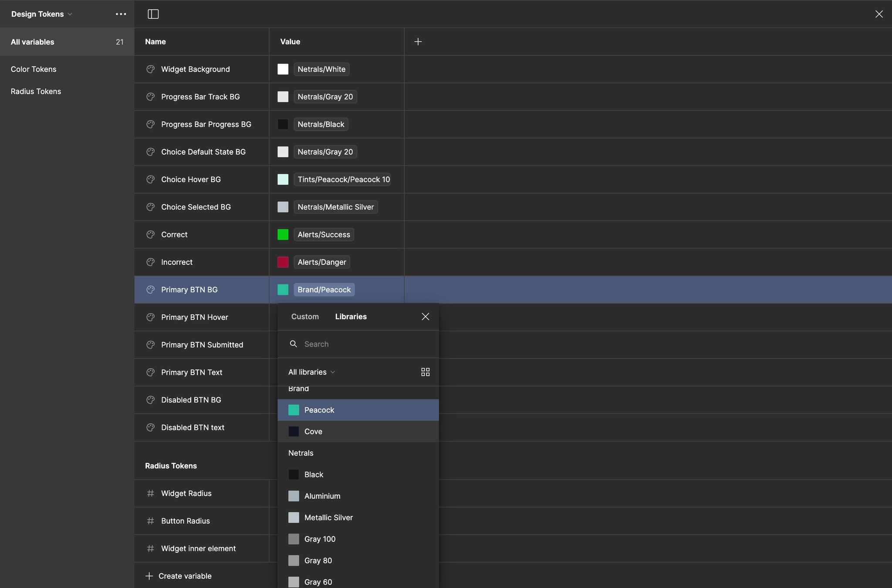The height and width of the screenshot is (588, 892).
Task: Click the Search field in color picker
Action: (x=358, y=344)
